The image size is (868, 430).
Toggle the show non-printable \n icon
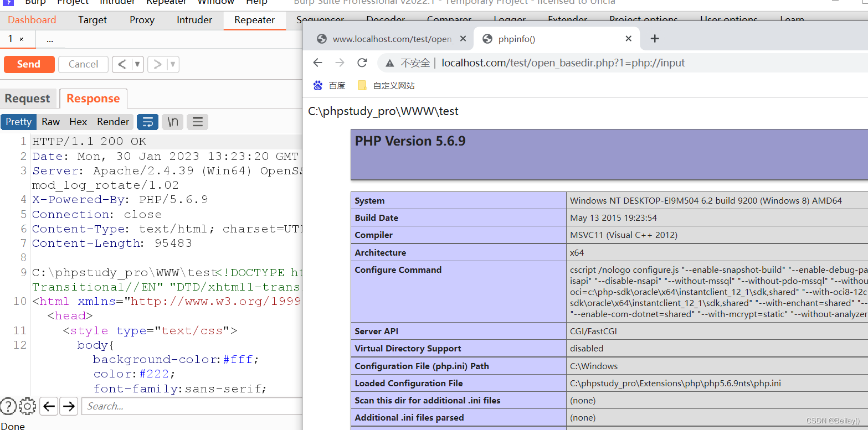click(173, 122)
